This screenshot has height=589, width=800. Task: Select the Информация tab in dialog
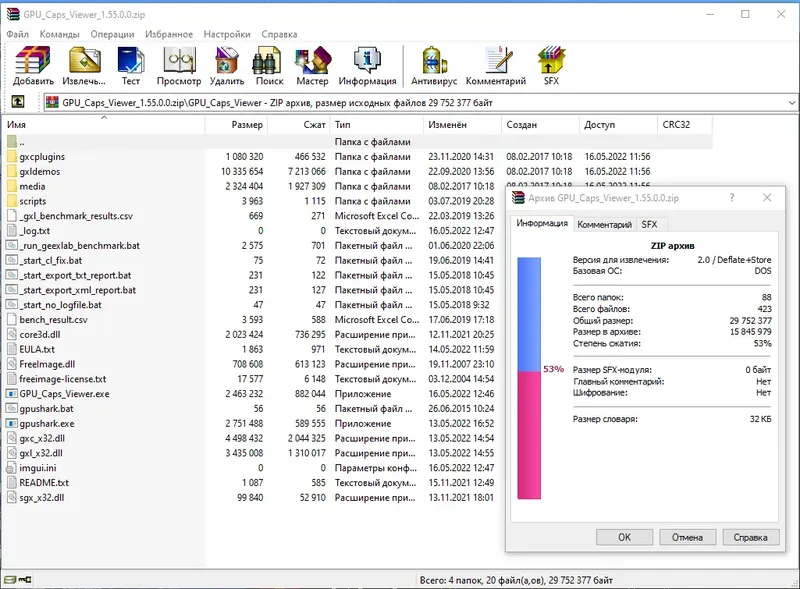542,224
